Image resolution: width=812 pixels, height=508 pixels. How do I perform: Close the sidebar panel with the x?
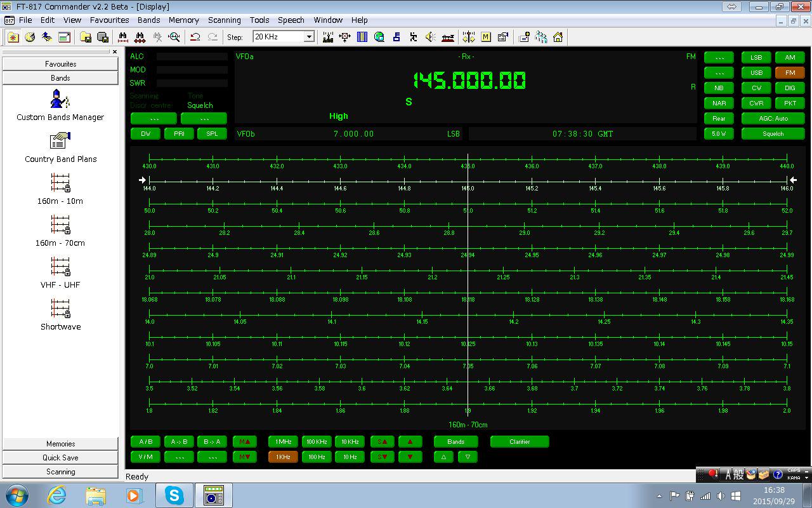tap(115, 52)
